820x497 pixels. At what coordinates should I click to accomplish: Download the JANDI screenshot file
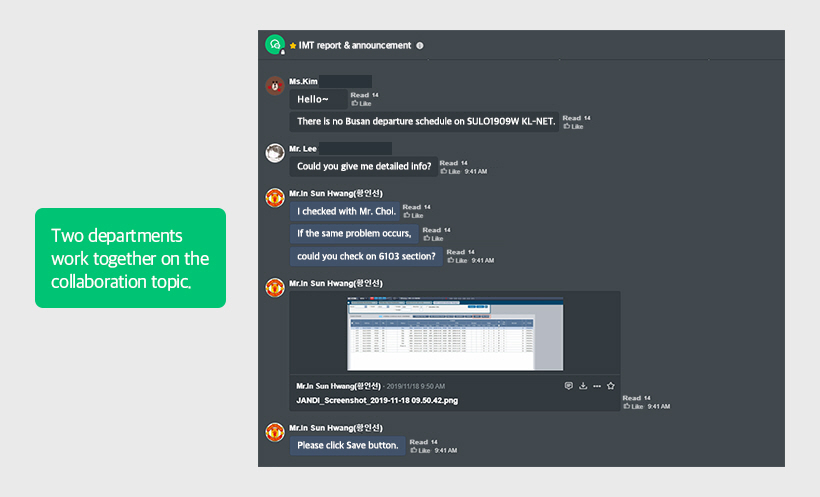pos(583,386)
